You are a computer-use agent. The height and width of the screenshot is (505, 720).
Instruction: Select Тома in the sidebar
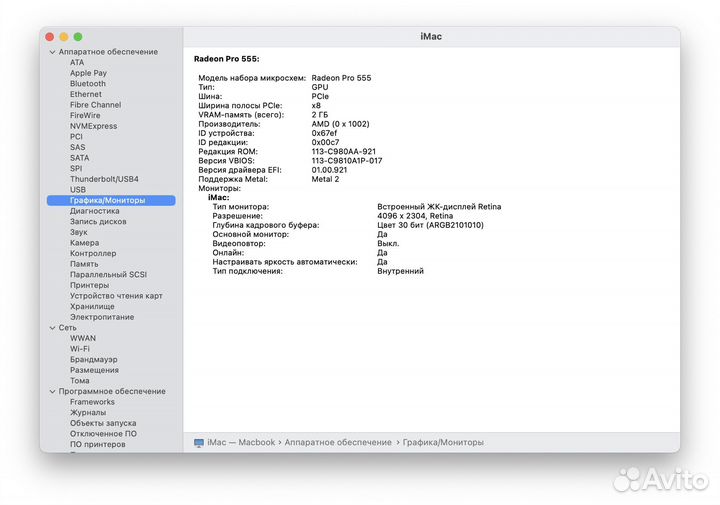80,381
